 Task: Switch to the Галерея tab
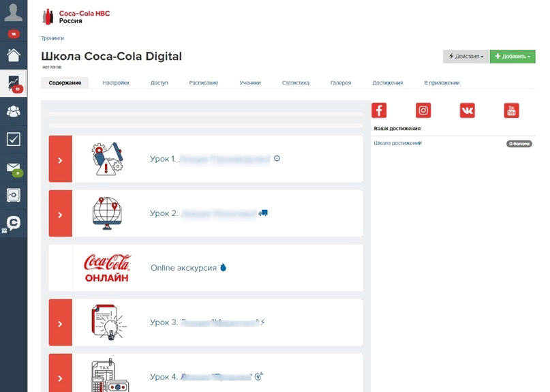(x=341, y=82)
